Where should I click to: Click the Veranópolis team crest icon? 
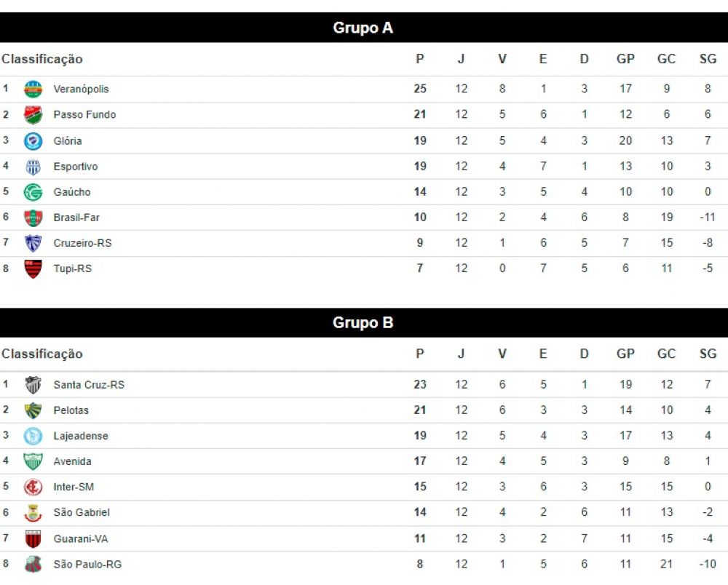[33, 89]
